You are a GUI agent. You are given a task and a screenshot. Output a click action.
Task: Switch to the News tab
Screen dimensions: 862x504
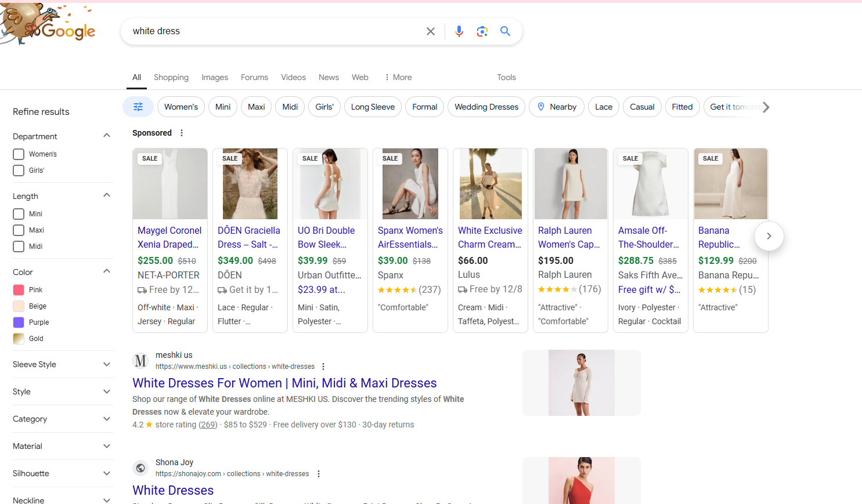(x=329, y=77)
